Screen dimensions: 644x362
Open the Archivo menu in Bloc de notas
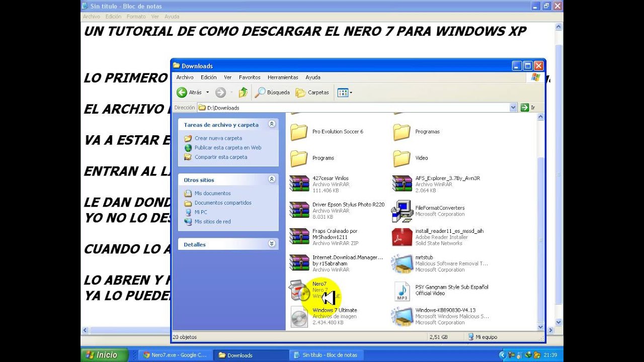point(92,17)
